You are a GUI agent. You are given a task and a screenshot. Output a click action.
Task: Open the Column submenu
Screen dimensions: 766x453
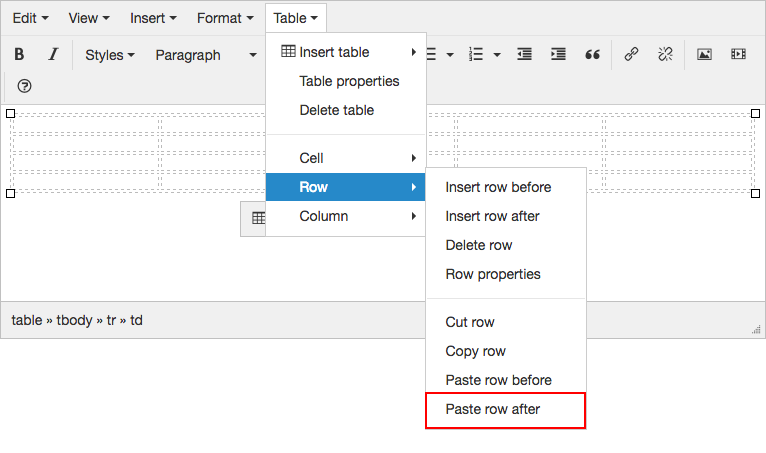click(x=346, y=216)
